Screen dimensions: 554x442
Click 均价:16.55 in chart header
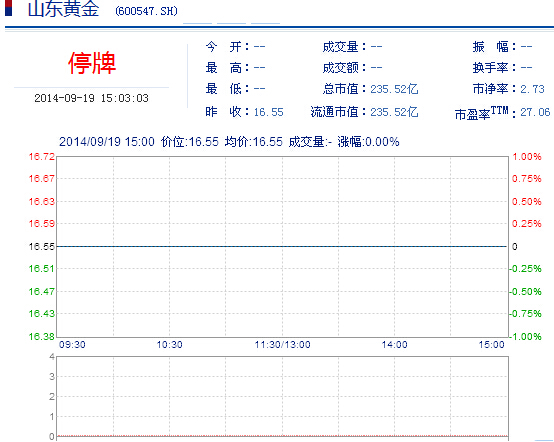(x=254, y=142)
